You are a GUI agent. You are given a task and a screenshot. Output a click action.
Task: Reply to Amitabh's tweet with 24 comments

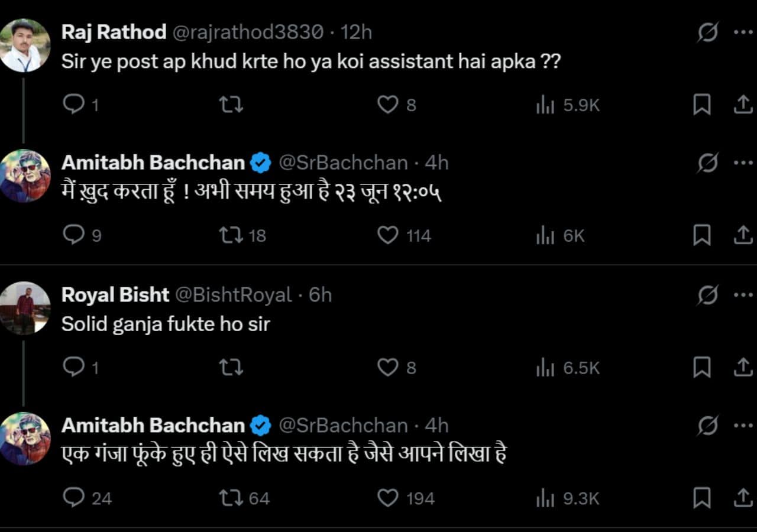(x=74, y=498)
